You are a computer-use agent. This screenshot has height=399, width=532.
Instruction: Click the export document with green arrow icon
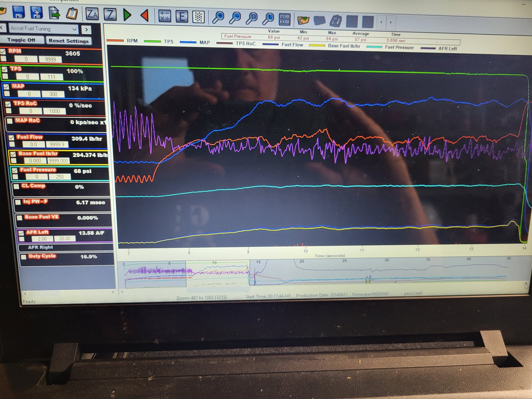click(54, 13)
